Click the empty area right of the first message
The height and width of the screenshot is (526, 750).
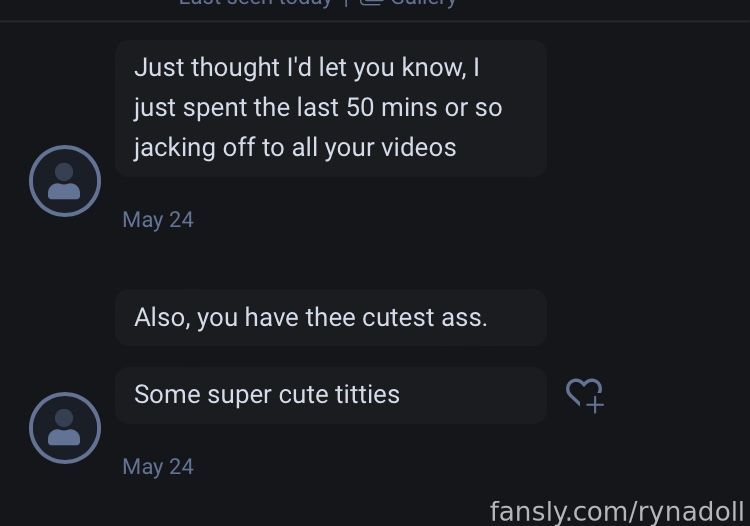(646, 109)
